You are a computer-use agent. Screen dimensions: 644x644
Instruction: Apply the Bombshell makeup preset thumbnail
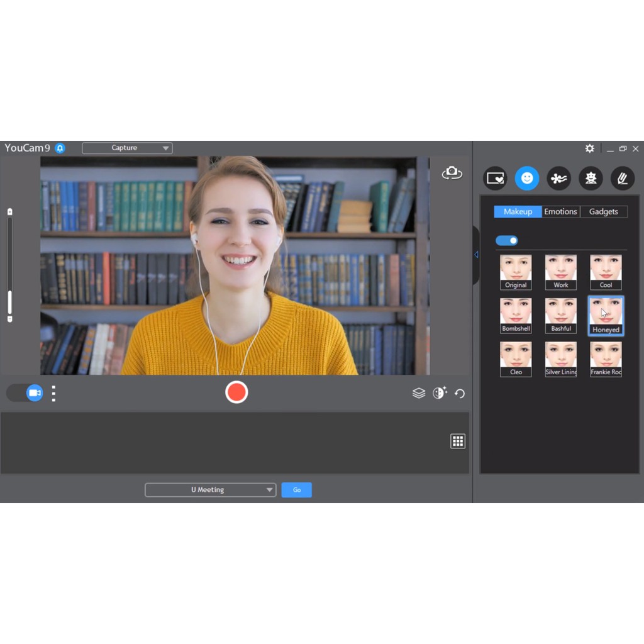pyautogui.click(x=516, y=314)
